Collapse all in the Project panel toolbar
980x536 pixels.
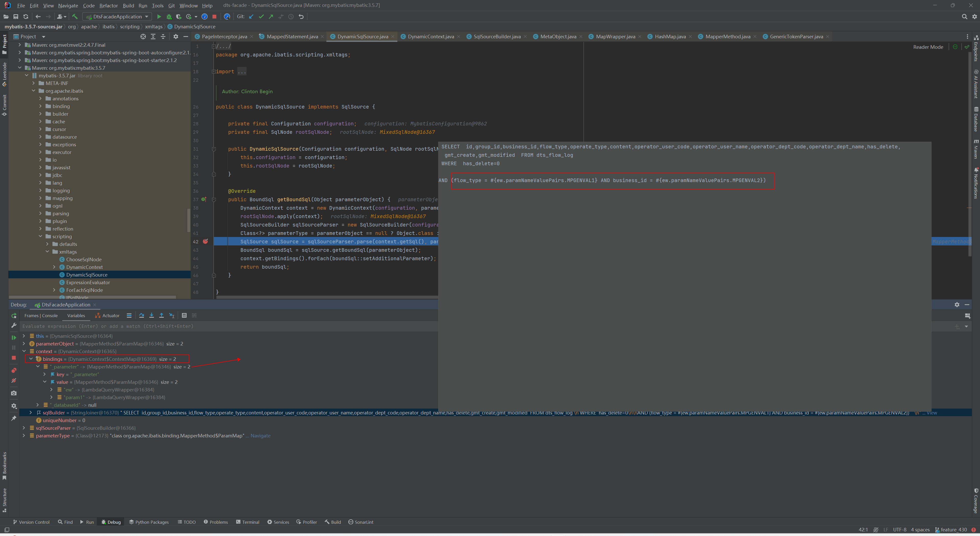tap(163, 37)
